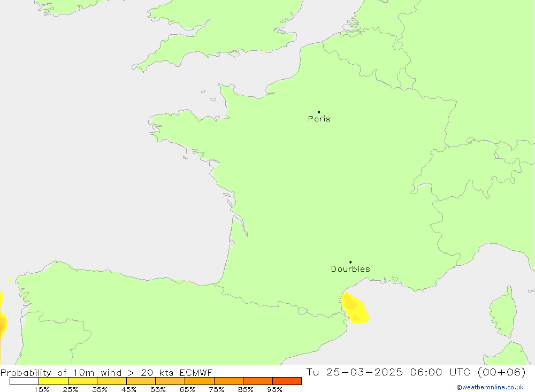Click the Corsica island on the map
The image size is (535, 392).
click(x=503, y=312)
